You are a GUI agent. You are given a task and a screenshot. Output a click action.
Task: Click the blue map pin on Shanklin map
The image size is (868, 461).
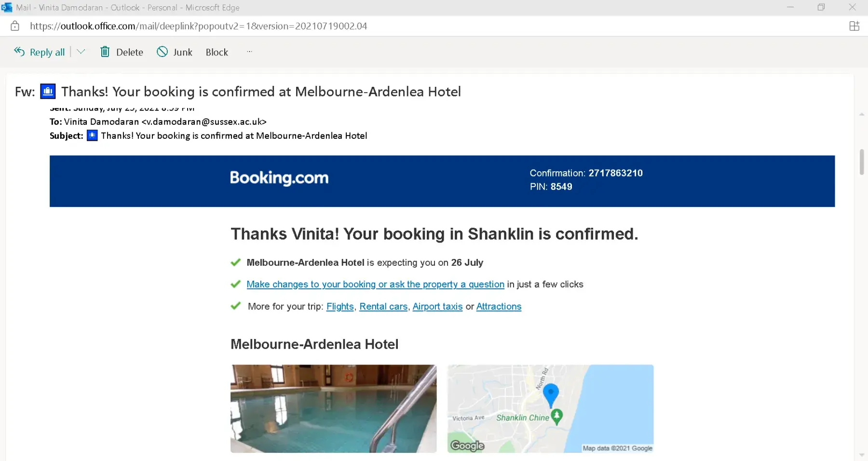(x=551, y=394)
